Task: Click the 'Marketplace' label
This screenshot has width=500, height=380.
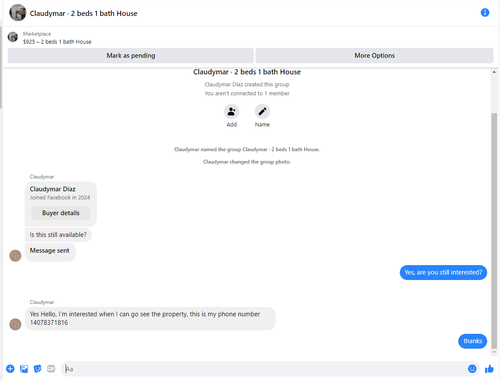Action: 37,34
